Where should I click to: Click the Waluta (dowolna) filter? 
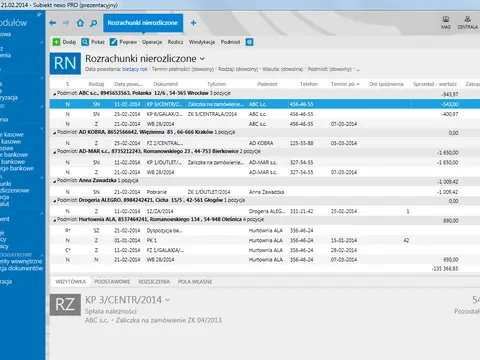[283, 69]
